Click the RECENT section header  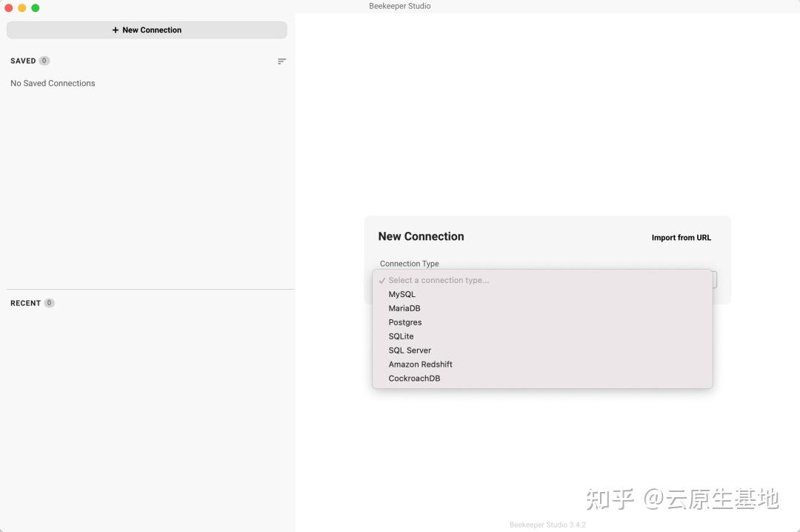pyautogui.click(x=24, y=303)
